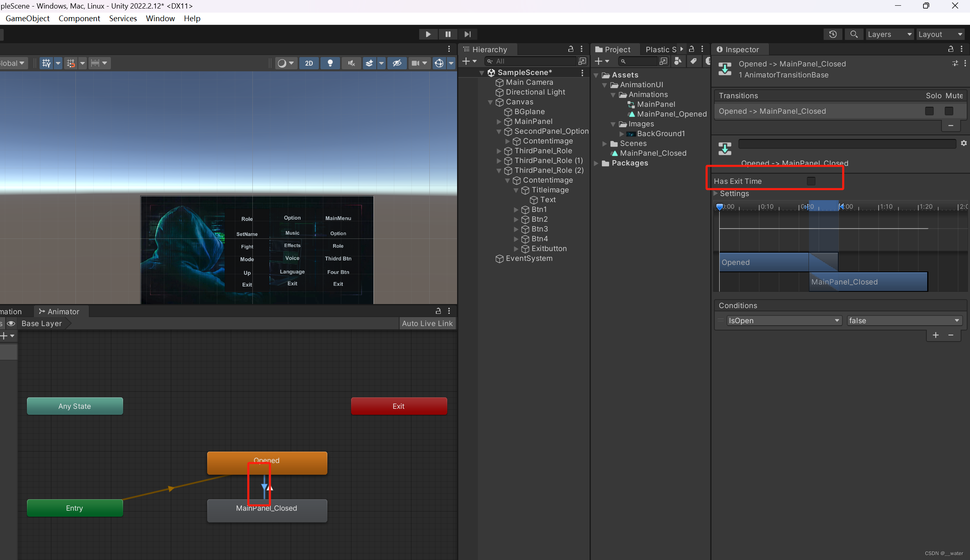The image size is (970, 560).
Task: Switch to the Plastic SCM tab
Action: [661, 49]
